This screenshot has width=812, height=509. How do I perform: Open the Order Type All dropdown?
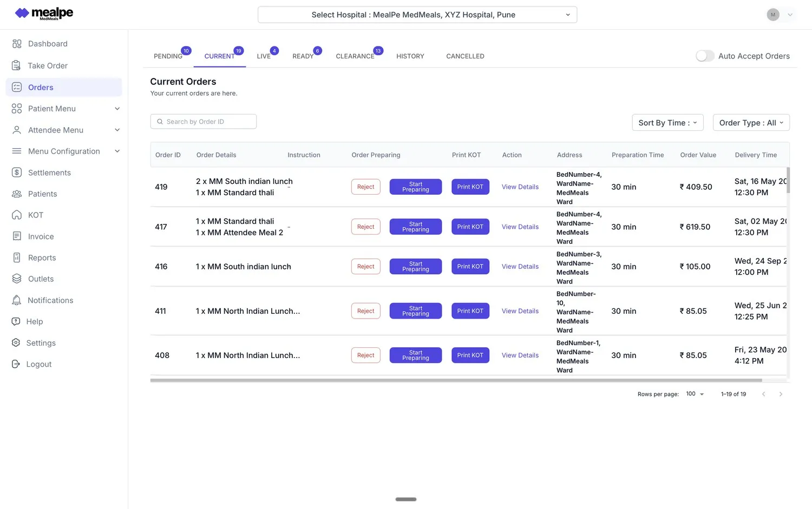pos(751,123)
